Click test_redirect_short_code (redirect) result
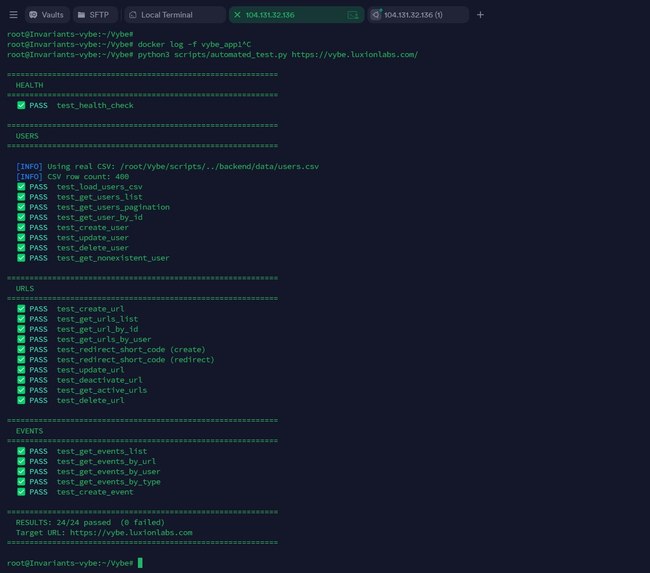This screenshot has width=650, height=573. point(116,359)
